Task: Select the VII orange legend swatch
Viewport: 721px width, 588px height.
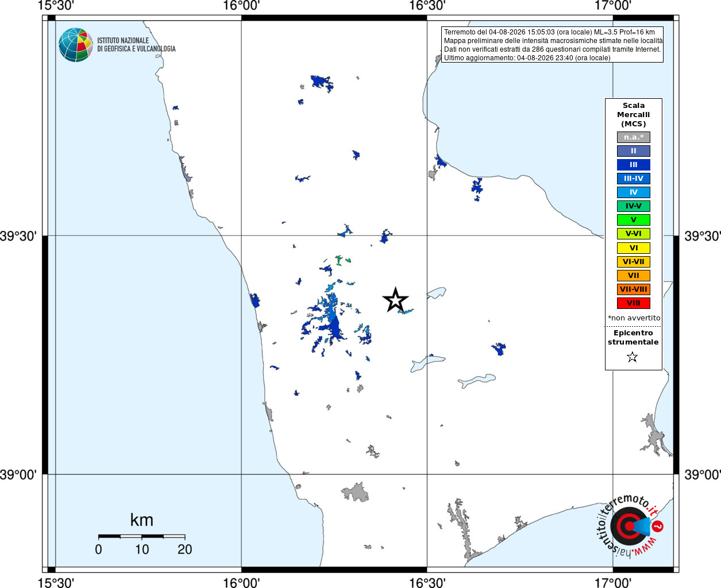Action: (x=634, y=276)
